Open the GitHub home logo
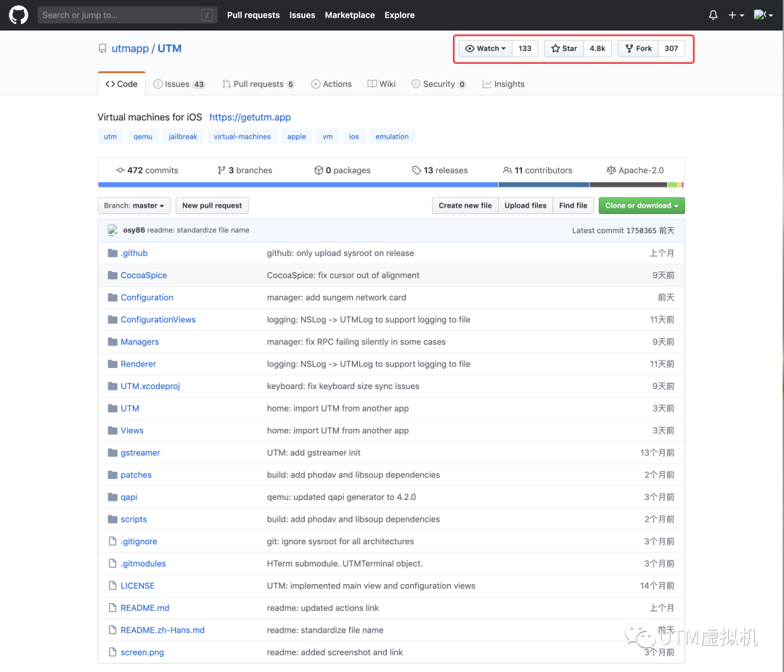 click(x=18, y=15)
